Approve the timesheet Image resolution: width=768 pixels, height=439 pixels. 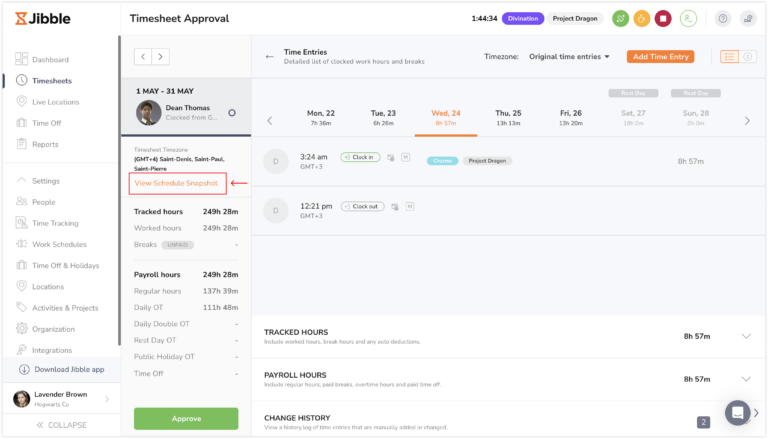pos(186,418)
